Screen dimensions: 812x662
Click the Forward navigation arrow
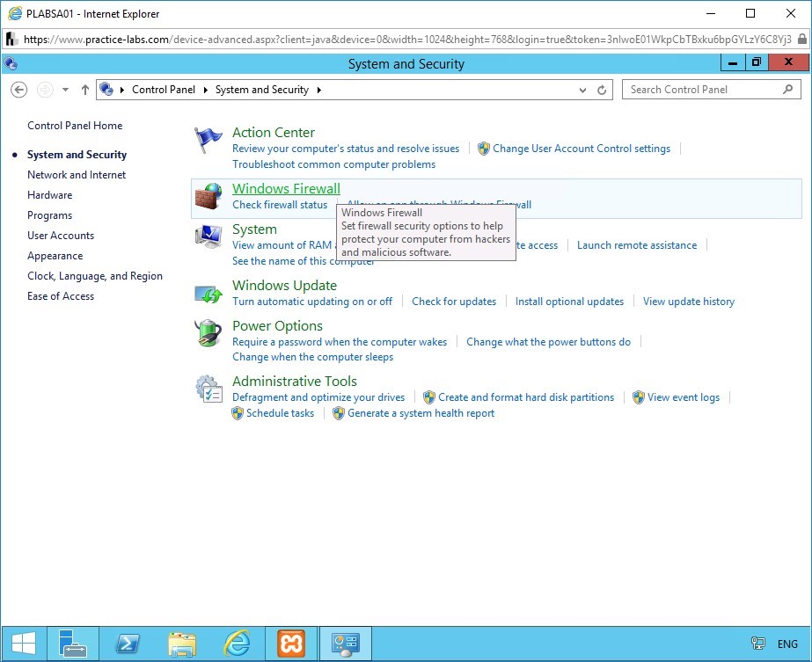tap(45, 90)
